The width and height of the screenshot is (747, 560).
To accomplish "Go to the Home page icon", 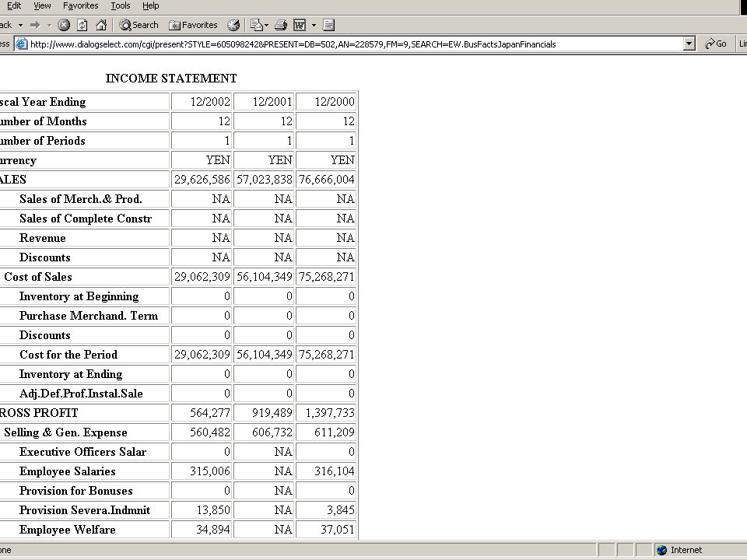I will click(x=101, y=25).
